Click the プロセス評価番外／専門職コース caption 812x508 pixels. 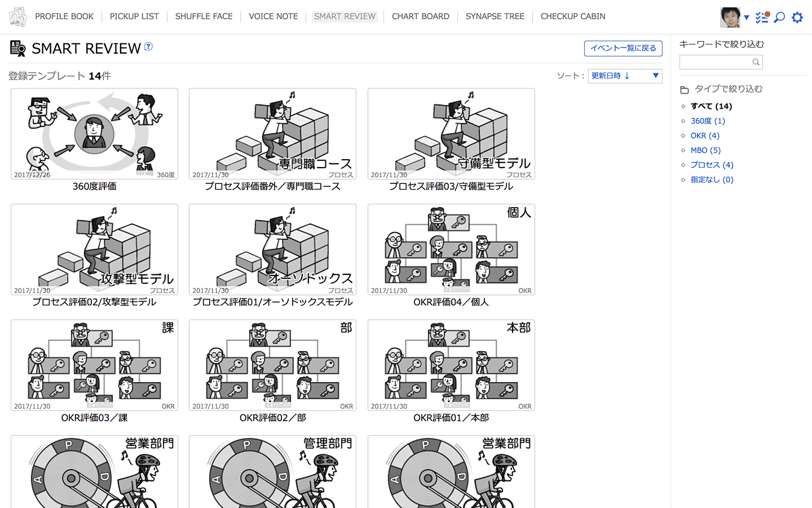pyautogui.click(x=272, y=186)
